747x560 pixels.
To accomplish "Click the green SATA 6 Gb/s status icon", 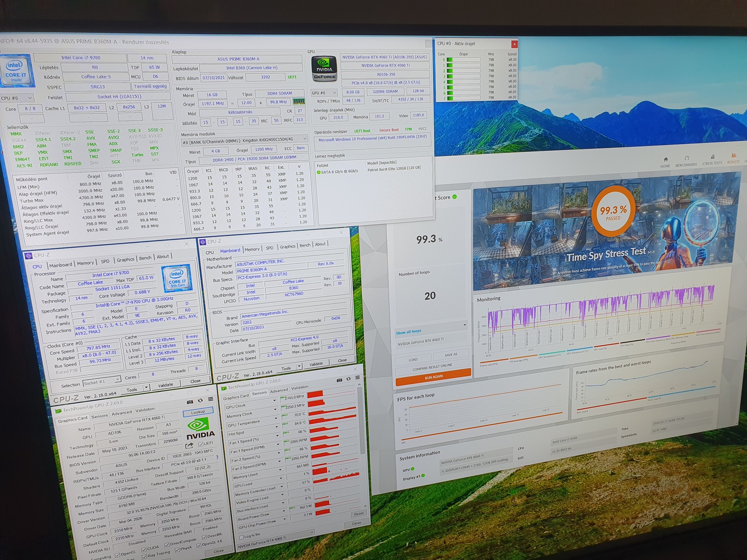I will (319, 172).
